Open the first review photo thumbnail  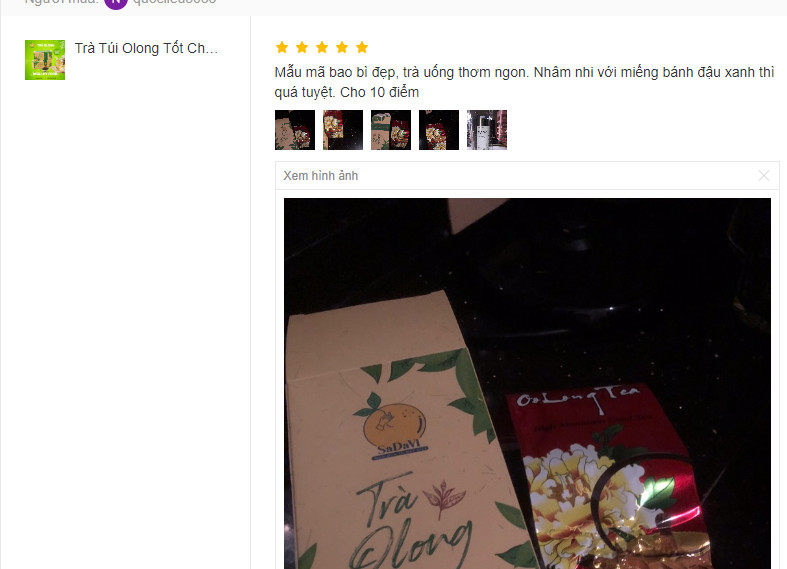coord(295,130)
